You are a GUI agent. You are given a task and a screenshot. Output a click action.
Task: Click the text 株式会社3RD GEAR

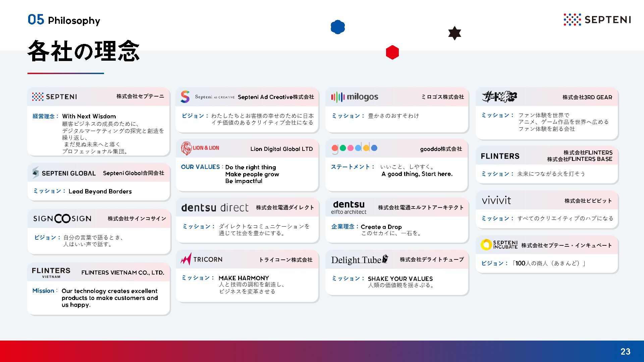point(587,97)
